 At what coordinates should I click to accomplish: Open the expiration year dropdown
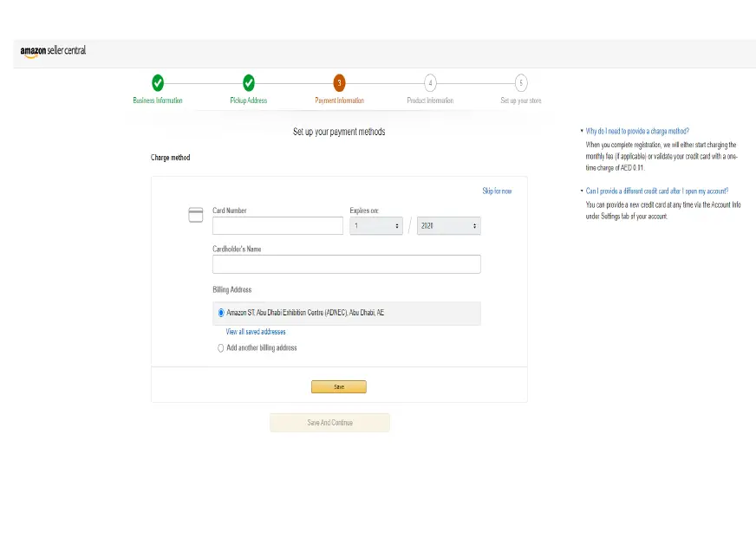[x=448, y=225]
